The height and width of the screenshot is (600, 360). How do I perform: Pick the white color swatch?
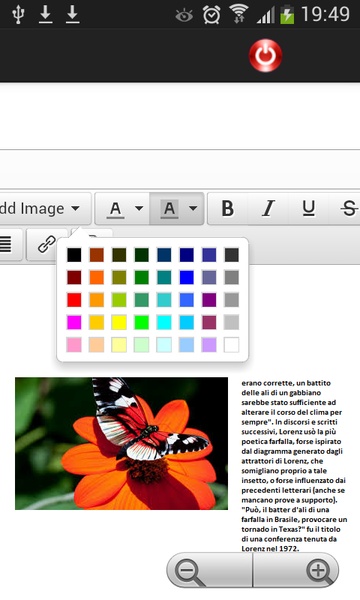231,345
